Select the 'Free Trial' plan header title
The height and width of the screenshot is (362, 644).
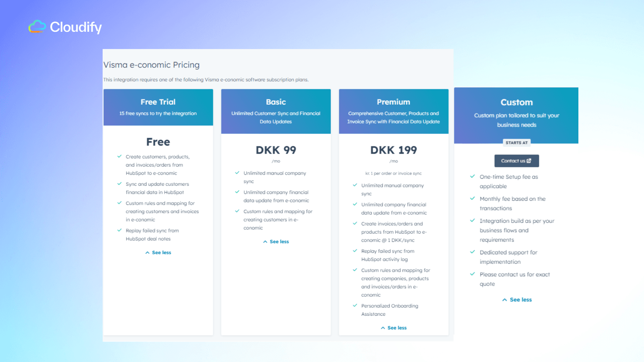click(158, 102)
